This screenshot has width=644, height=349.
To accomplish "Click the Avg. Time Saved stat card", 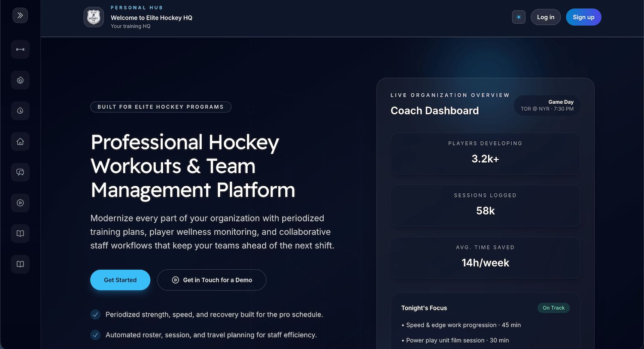I will tap(485, 257).
